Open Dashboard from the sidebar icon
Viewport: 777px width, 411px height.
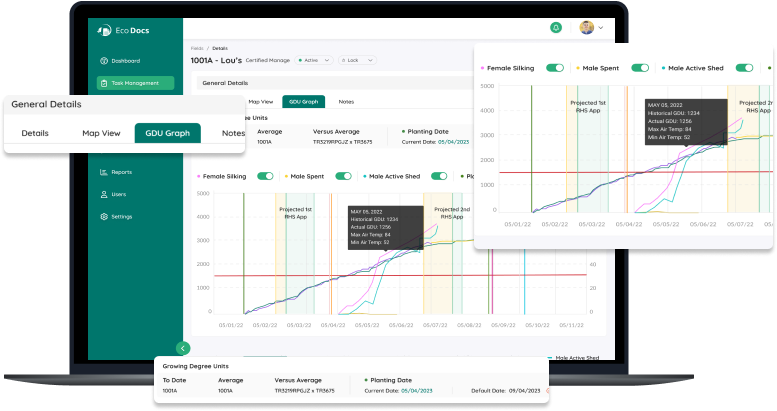click(x=104, y=61)
